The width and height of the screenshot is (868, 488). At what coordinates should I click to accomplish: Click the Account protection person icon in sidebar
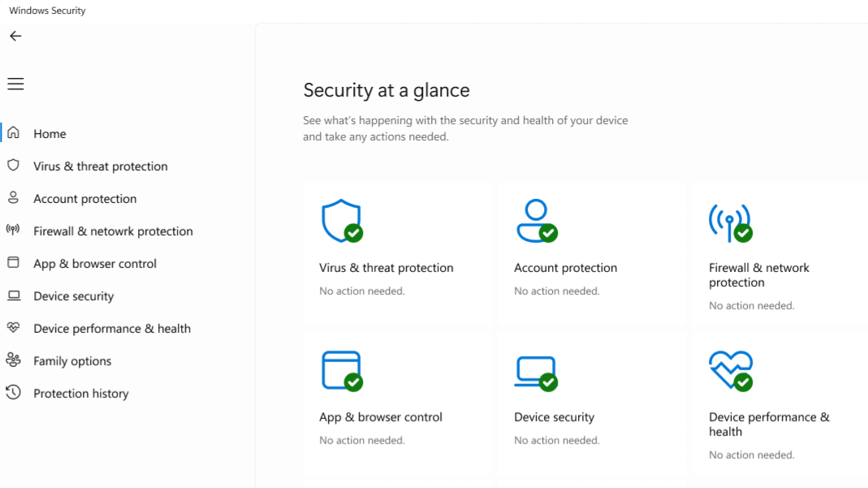click(x=13, y=197)
